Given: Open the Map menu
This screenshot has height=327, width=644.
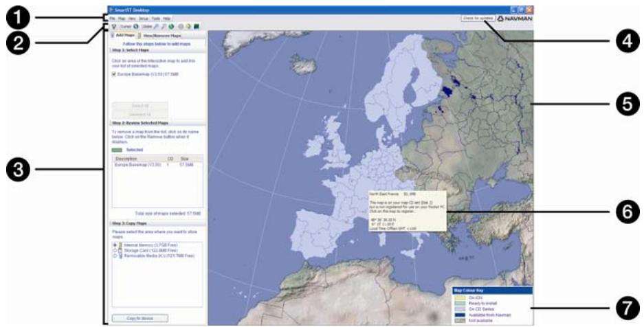Looking at the screenshot, I should click(122, 19).
